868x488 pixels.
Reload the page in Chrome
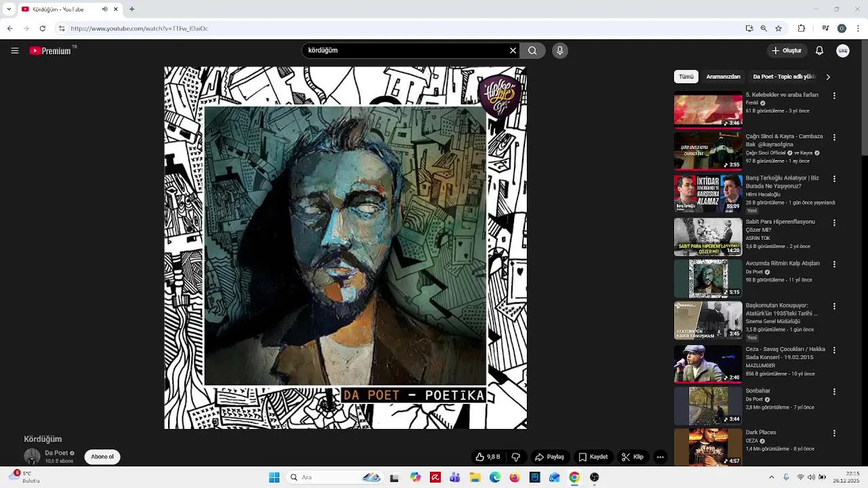(x=42, y=28)
